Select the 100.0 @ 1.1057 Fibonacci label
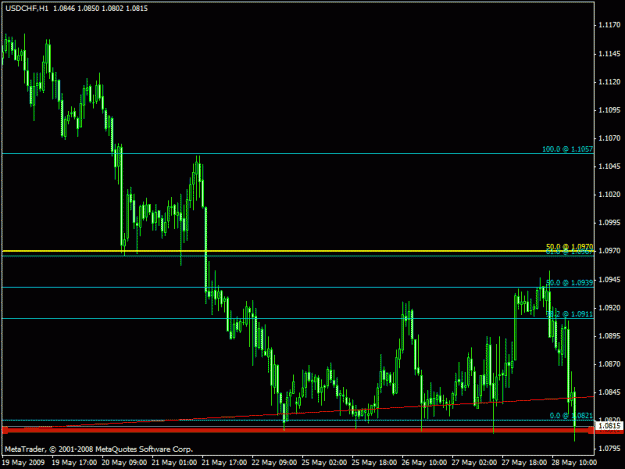The height and width of the screenshot is (469, 625). click(567, 149)
